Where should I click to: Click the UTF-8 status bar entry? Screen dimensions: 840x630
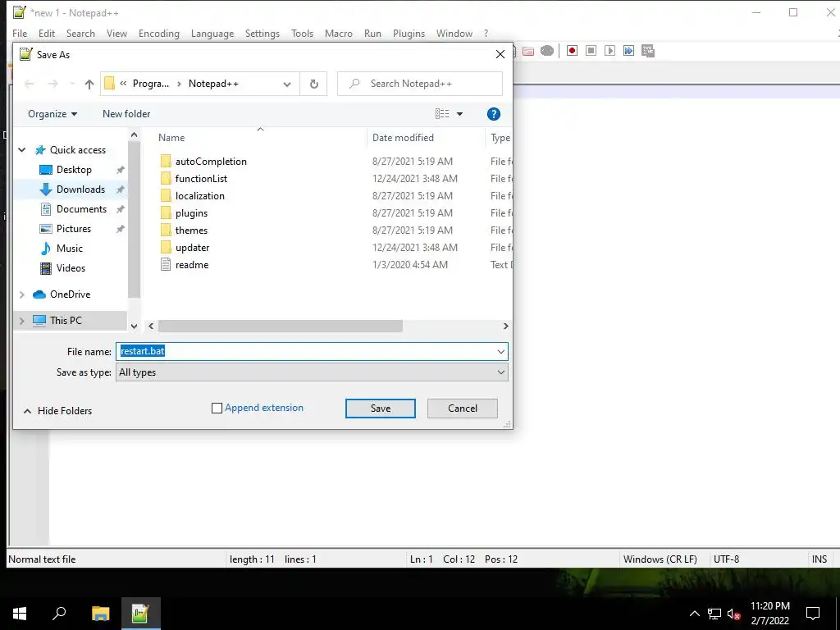click(727, 559)
